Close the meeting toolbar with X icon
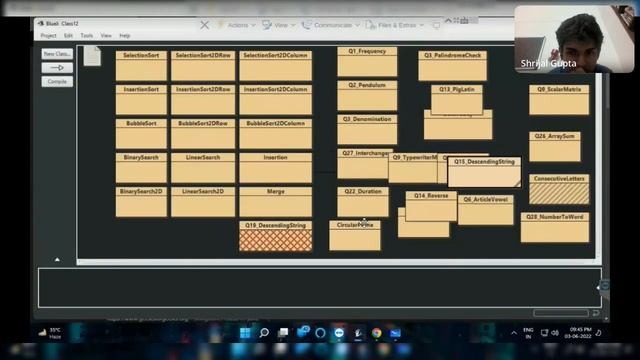 204,25
